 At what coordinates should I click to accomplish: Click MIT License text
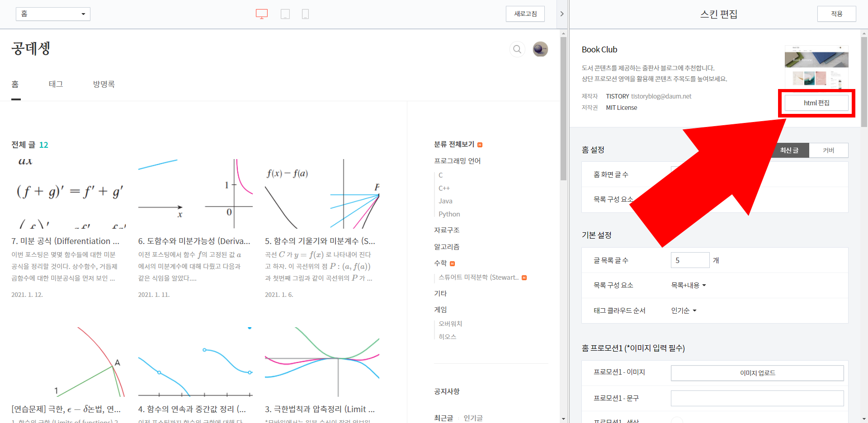click(x=621, y=108)
